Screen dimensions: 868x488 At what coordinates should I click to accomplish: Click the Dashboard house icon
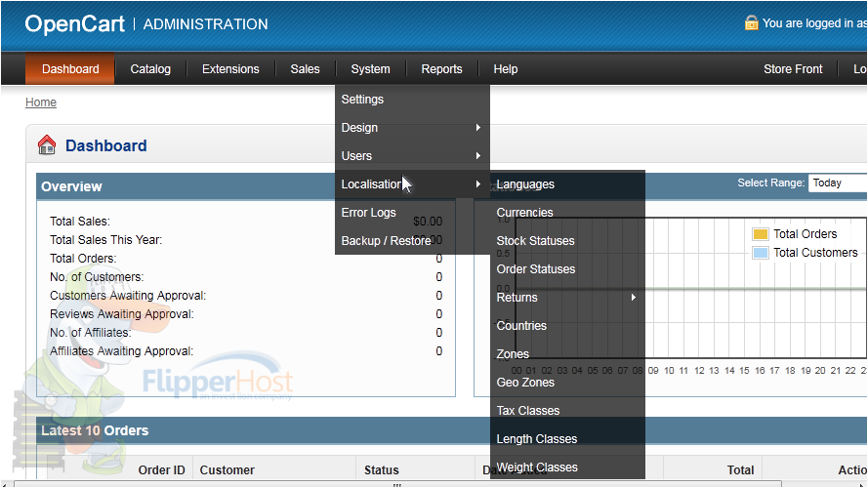(x=47, y=145)
